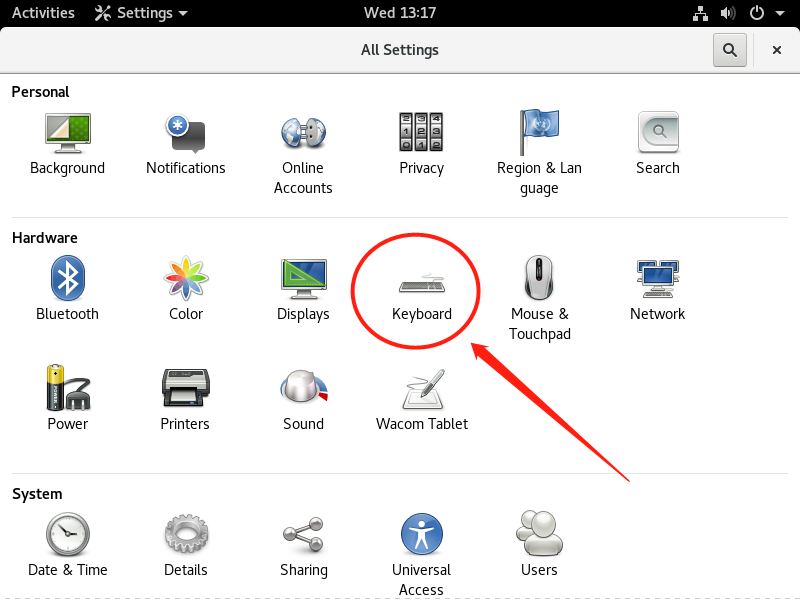The height and width of the screenshot is (600, 800).
Task: Open the Color settings panel
Action: (186, 289)
